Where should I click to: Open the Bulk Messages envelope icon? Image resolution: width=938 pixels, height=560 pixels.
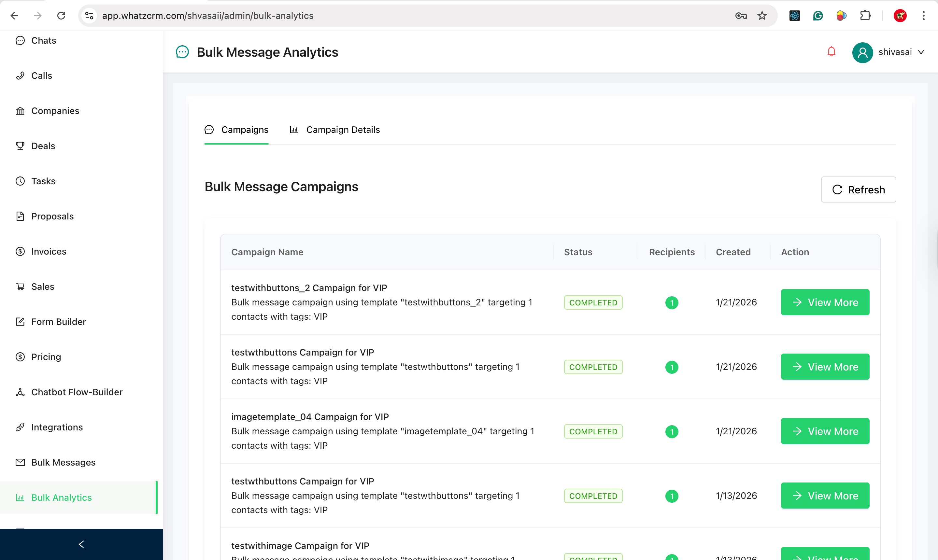coord(20,462)
